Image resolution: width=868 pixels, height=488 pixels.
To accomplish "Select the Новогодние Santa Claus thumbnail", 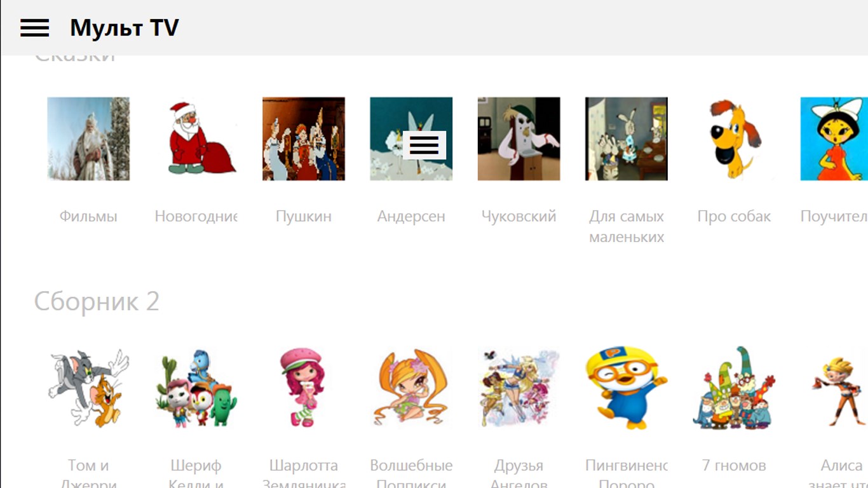I will tap(196, 139).
